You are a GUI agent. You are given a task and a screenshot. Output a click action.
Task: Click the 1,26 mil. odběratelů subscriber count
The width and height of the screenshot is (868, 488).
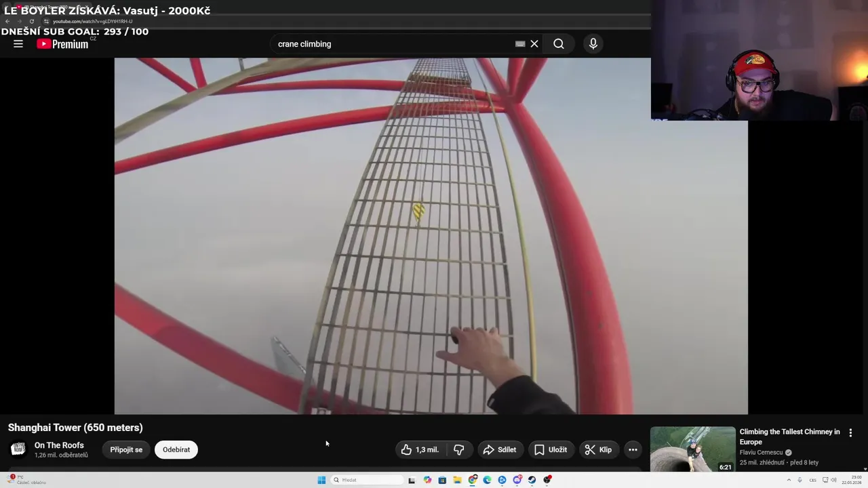pyautogui.click(x=61, y=455)
